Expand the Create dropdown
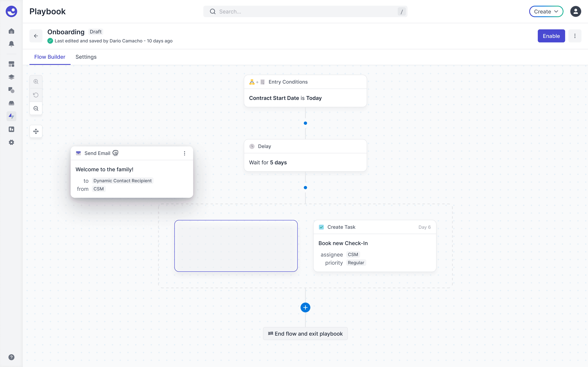 pyautogui.click(x=546, y=12)
